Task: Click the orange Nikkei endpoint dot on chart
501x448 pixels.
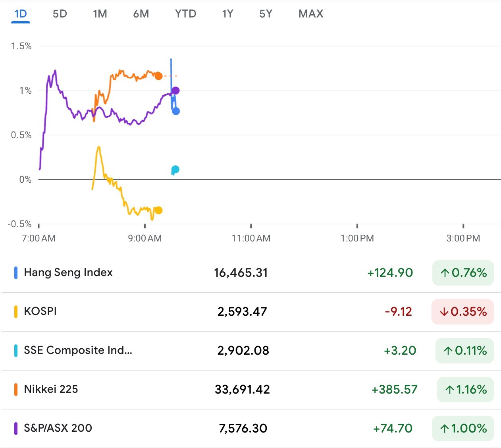Action: tap(158, 76)
